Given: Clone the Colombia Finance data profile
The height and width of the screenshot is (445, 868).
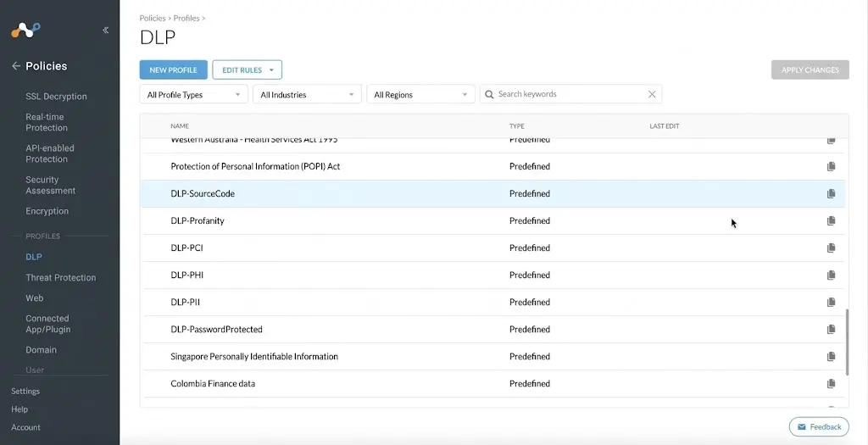Looking at the screenshot, I should pyautogui.click(x=831, y=384).
